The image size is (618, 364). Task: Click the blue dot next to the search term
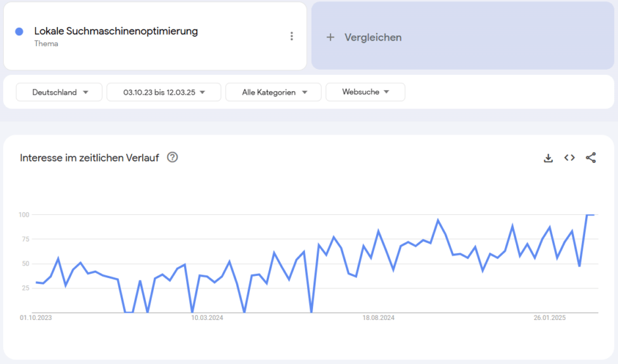pos(19,32)
